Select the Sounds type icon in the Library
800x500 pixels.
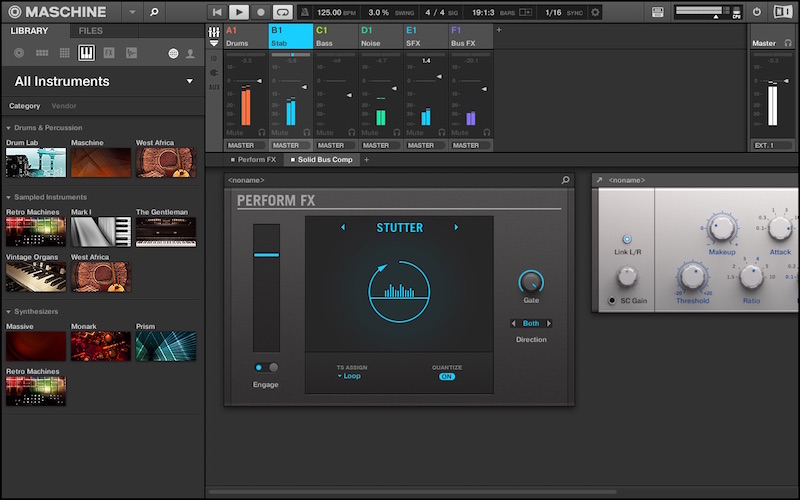[x=64, y=53]
